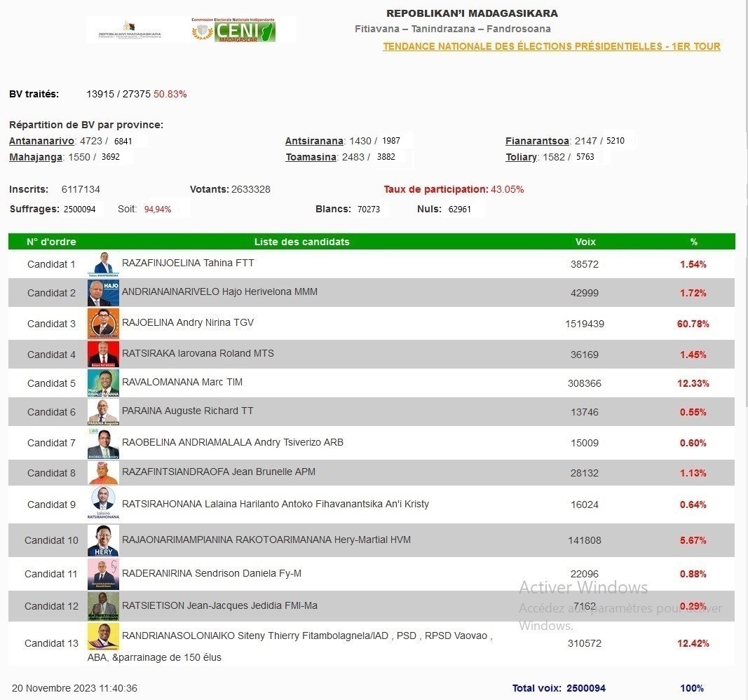Click the 60.78% percentage

pos(693,324)
